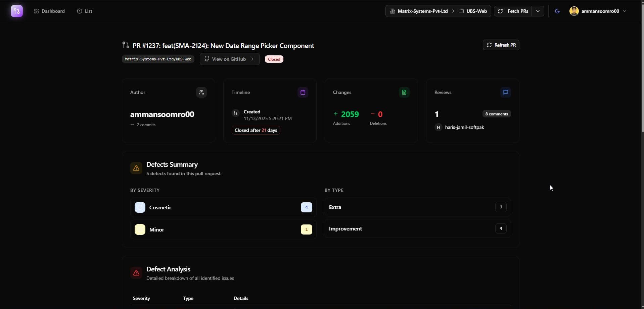Select the Extra defect type row
Image resolution: width=644 pixels, height=309 pixels.
(x=418, y=207)
